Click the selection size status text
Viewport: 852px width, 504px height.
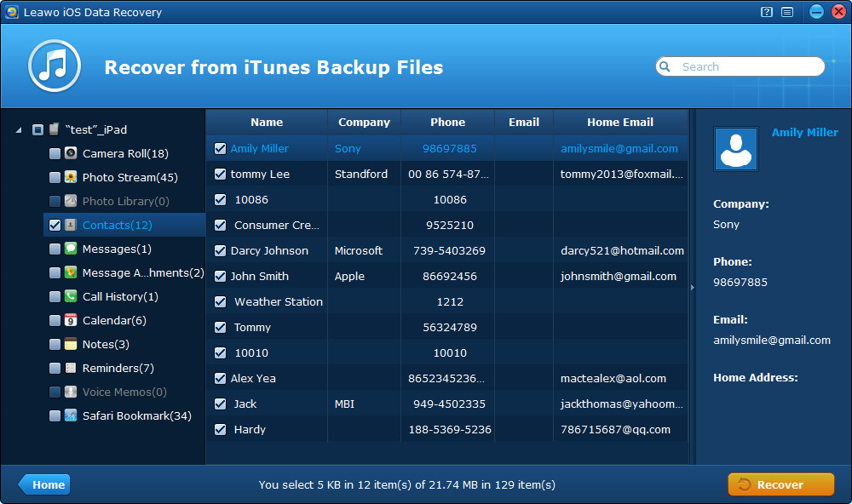click(x=407, y=484)
